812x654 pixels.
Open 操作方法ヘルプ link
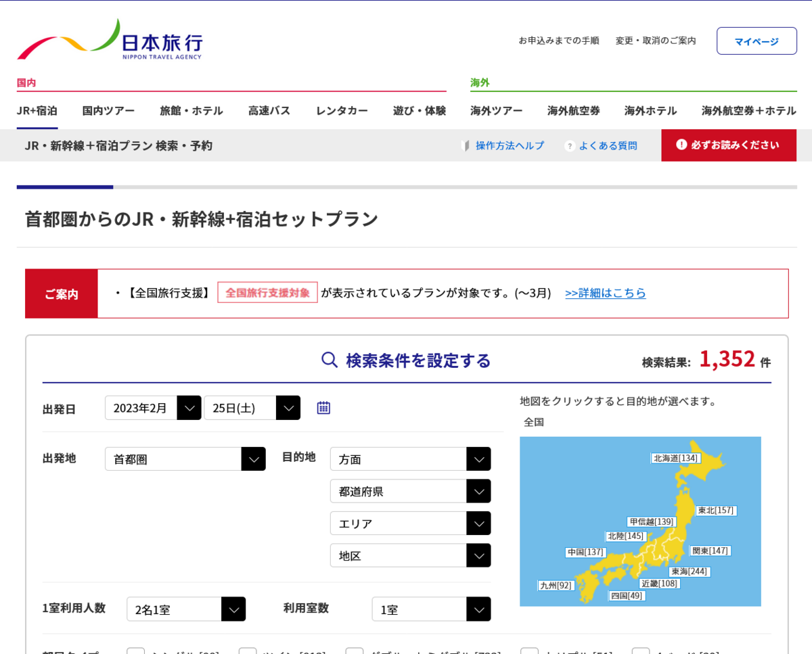(x=510, y=145)
